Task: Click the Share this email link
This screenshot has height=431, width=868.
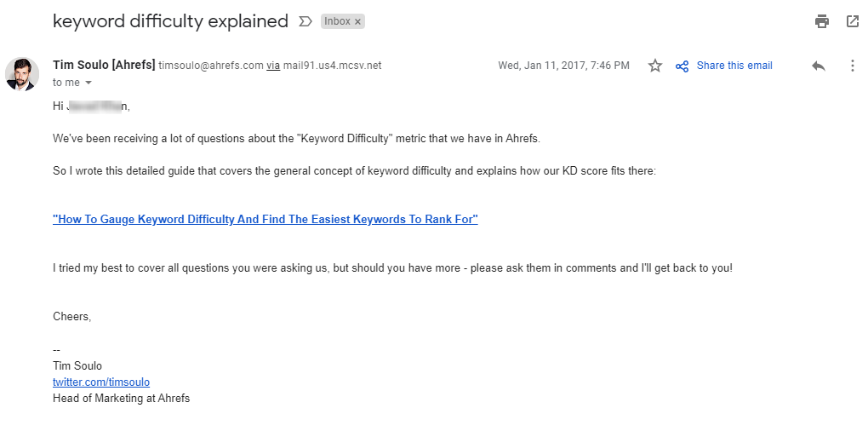Action: coord(734,66)
